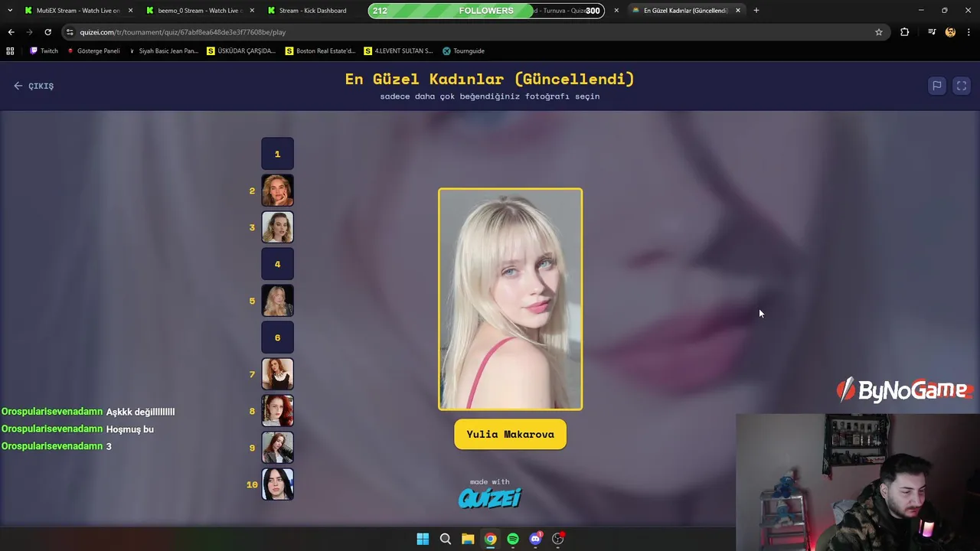This screenshot has height=551, width=980.
Task: View site information icon in address bar
Action: (x=70, y=32)
